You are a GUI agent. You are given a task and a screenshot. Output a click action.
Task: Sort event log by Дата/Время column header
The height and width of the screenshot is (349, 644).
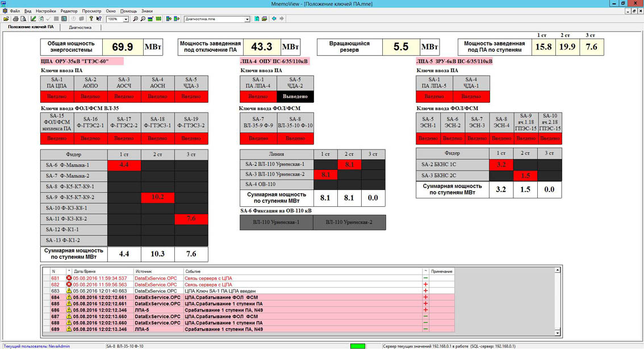point(103,271)
